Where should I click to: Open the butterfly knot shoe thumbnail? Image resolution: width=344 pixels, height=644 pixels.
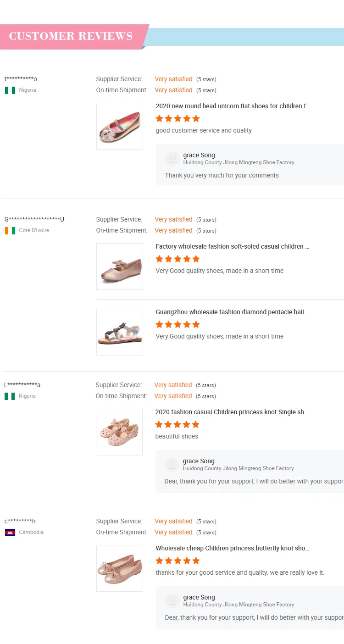pos(120,568)
